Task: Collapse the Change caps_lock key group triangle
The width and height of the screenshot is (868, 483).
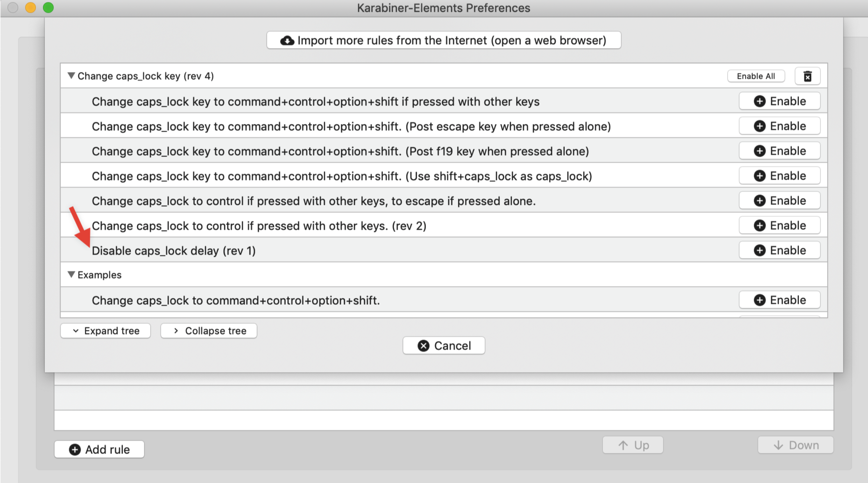Action: pyautogui.click(x=71, y=76)
